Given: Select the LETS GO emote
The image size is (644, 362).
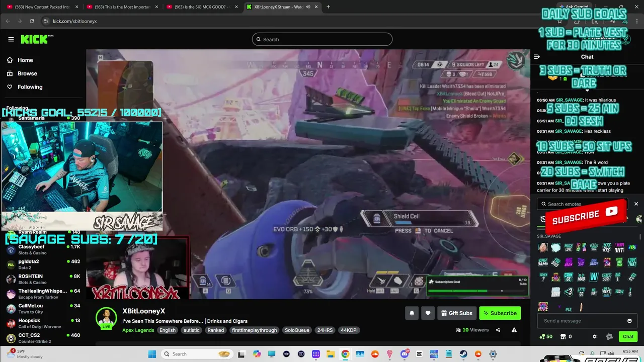Looking at the screenshot, I should (581, 292).
